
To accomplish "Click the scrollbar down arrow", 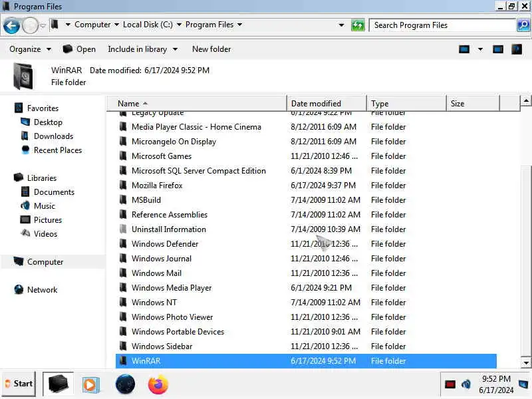I will (526, 362).
